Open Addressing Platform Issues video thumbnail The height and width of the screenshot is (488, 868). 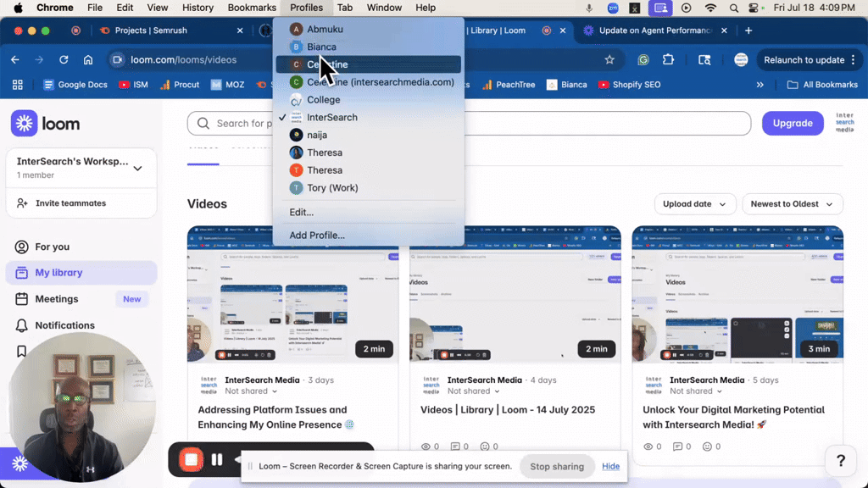(292, 294)
